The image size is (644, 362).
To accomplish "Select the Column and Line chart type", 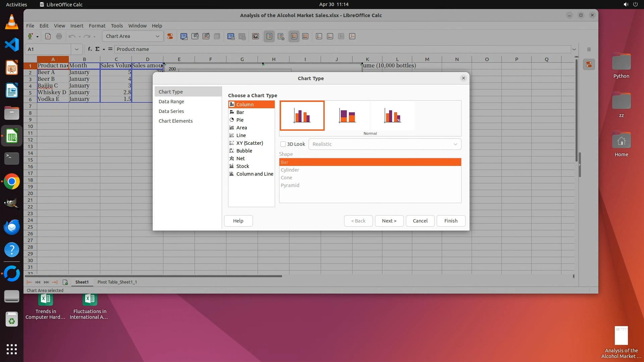I will (x=255, y=174).
